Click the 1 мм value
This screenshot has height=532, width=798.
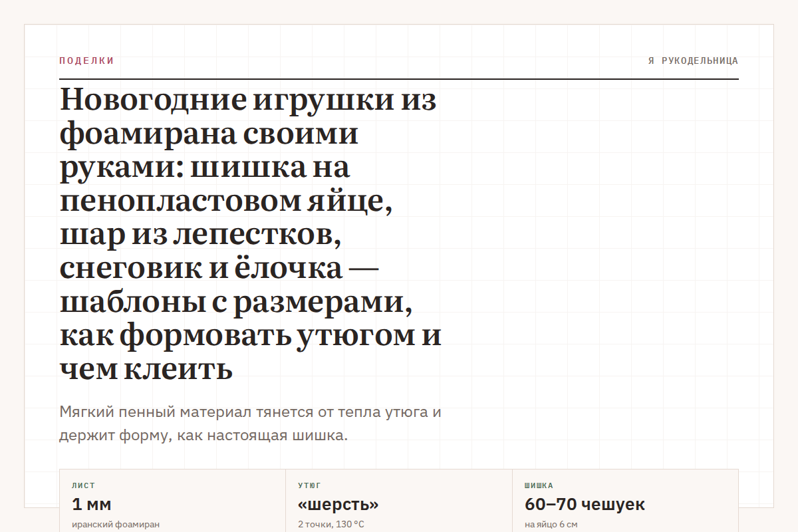point(91,504)
